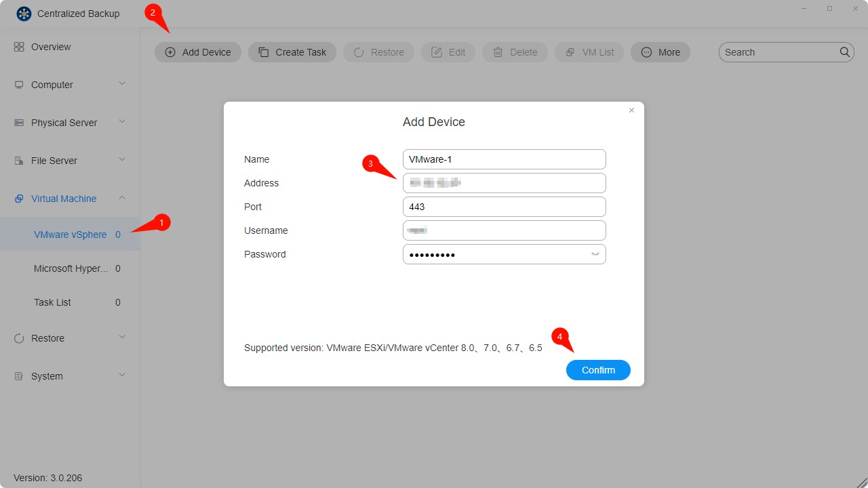Click the More options icon
This screenshot has height=488, width=868.
coord(648,52)
